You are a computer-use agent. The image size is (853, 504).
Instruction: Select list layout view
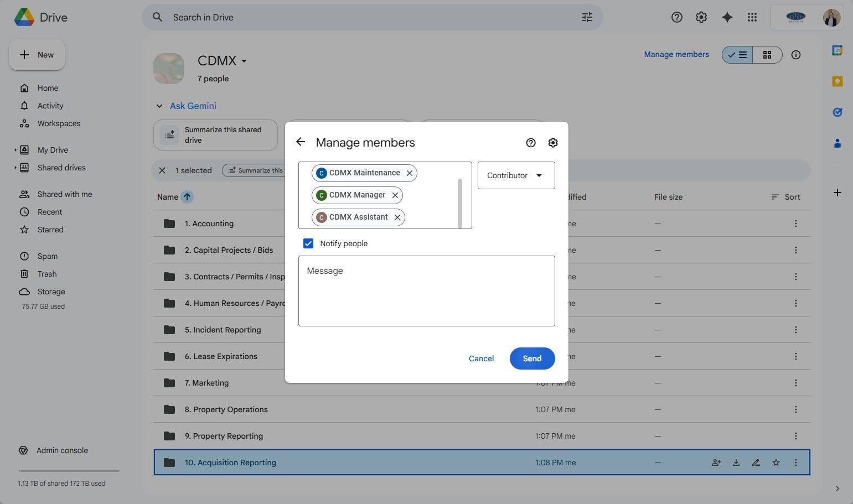tap(737, 55)
